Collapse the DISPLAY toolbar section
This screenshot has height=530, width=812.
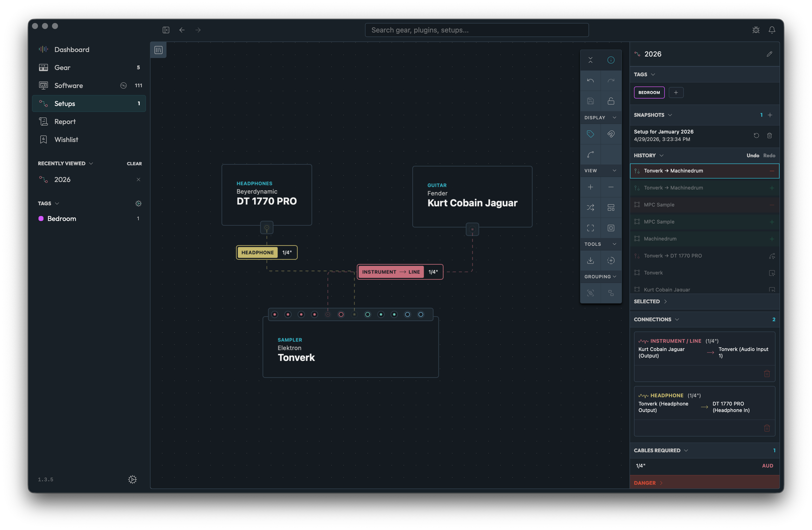click(x=600, y=118)
